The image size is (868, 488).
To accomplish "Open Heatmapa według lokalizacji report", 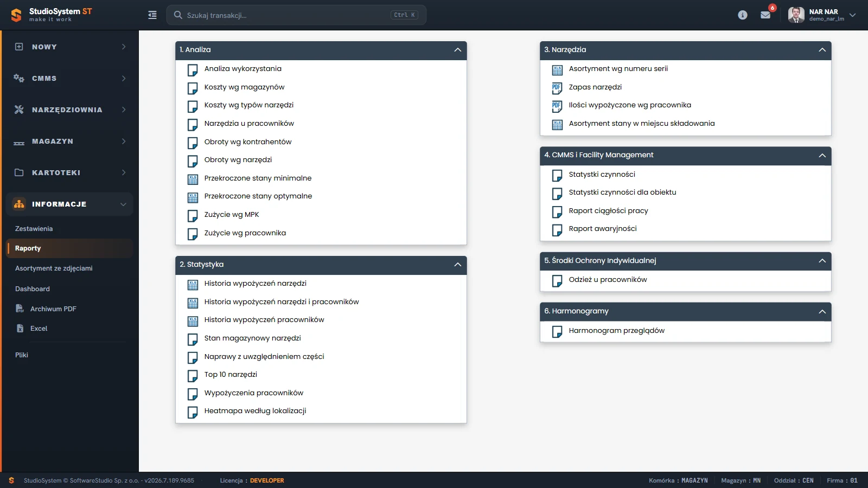I will pos(255,411).
